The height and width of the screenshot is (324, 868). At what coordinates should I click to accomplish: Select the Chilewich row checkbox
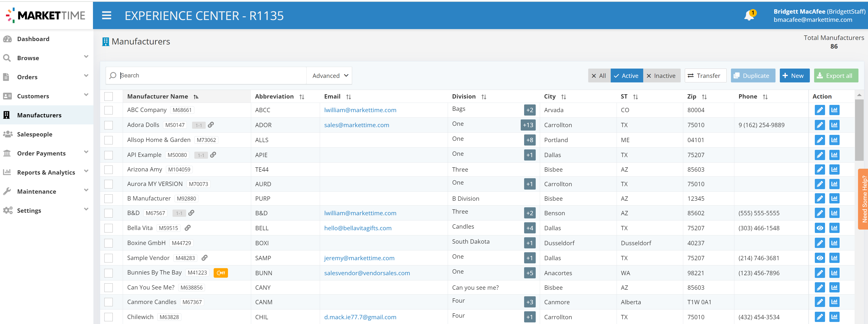pyautogui.click(x=108, y=317)
